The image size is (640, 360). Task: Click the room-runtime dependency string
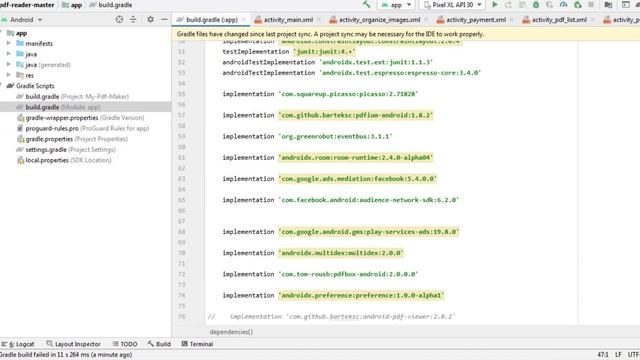(355, 158)
